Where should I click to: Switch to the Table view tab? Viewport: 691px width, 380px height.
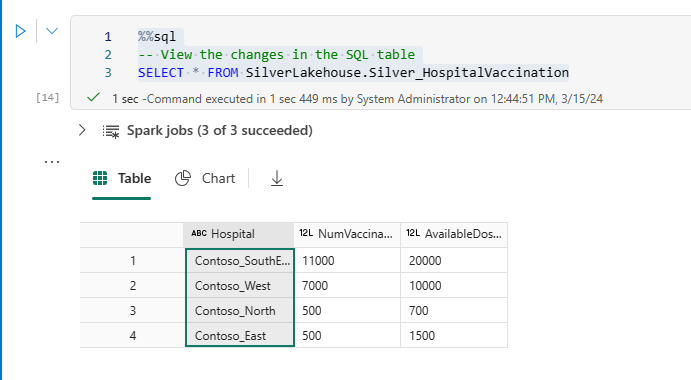click(x=122, y=179)
